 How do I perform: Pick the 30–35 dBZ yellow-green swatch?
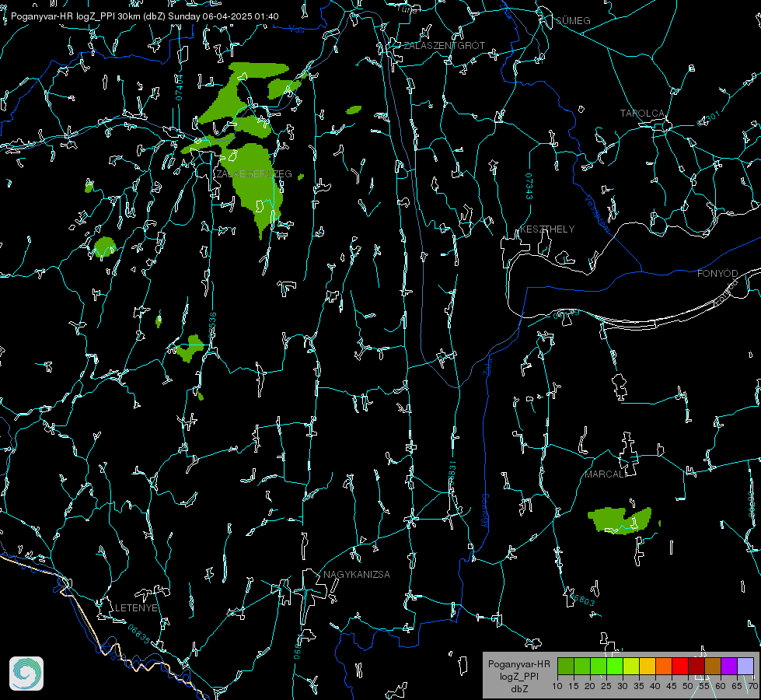(x=631, y=666)
